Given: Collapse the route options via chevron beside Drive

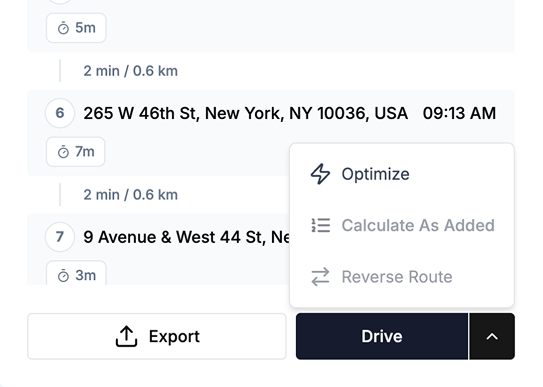Looking at the screenshot, I should pos(492,336).
